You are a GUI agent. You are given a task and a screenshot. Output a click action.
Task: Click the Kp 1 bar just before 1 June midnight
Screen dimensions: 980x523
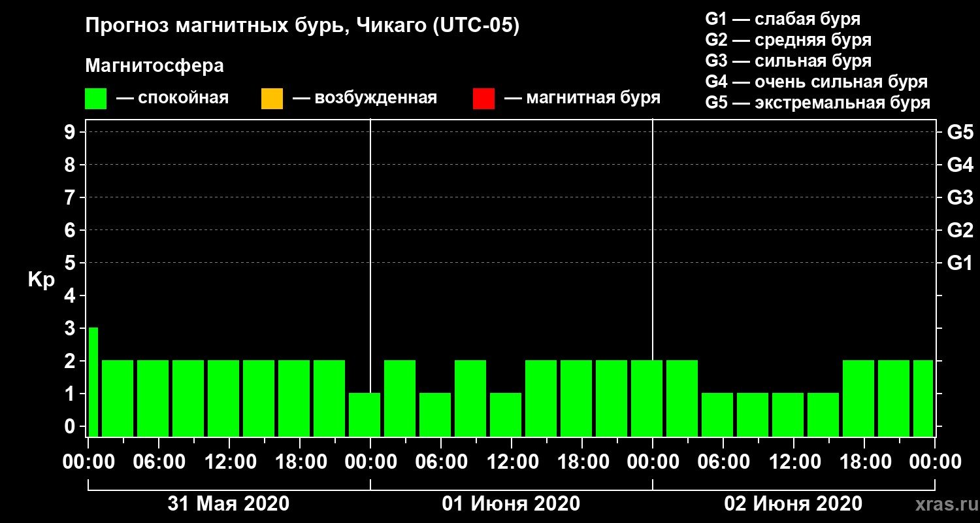365,414
